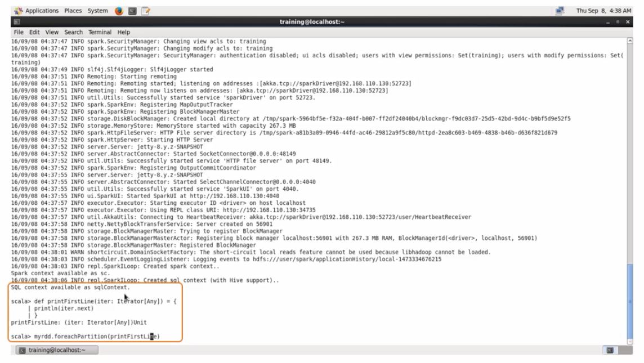The height and width of the screenshot is (363, 644).
Task: Open the Places menu
Action: pyautogui.click(x=73, y=11)
